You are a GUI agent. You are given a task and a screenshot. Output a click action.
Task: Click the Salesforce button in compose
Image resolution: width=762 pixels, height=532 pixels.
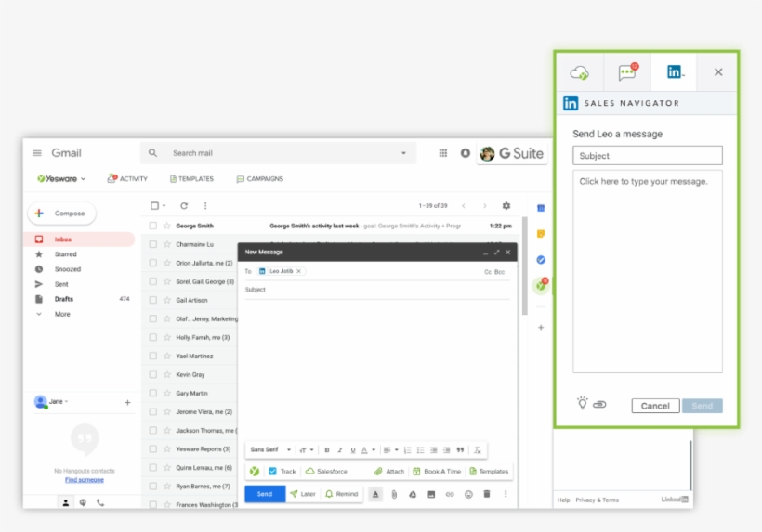[326, 472]
